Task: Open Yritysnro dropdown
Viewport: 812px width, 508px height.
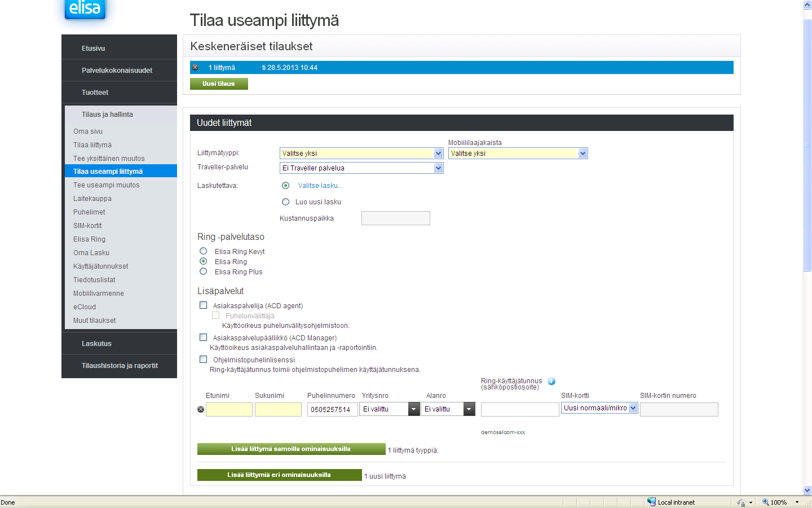Action: click(390, 409)
